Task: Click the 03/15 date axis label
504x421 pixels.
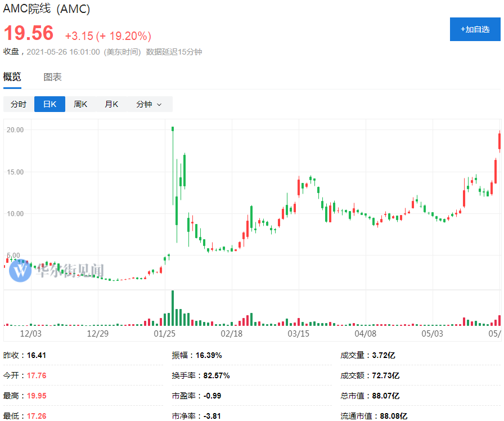Action: pyautogui.click(x=299, y=334)
